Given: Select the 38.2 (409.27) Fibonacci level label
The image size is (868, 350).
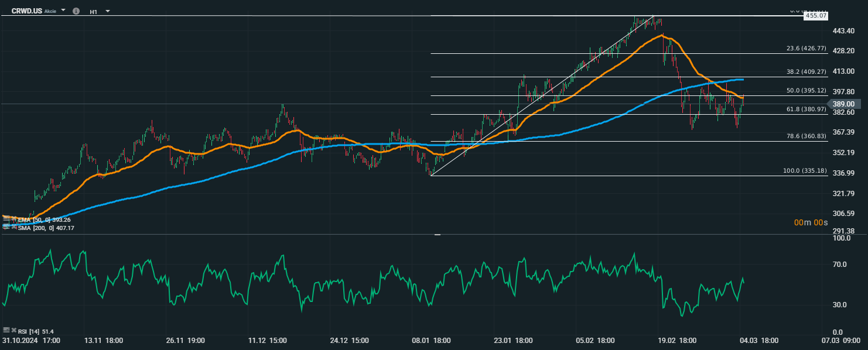Looking at the screenshot, I should (x=806, y=72).
